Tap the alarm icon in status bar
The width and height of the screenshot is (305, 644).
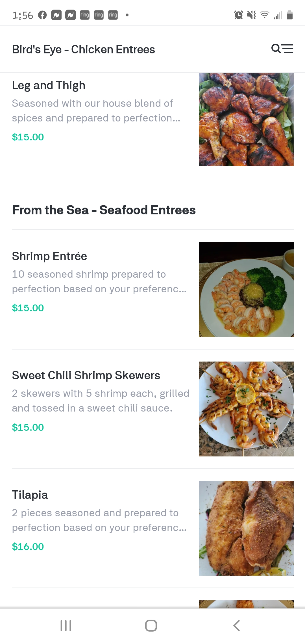point(238,15)
